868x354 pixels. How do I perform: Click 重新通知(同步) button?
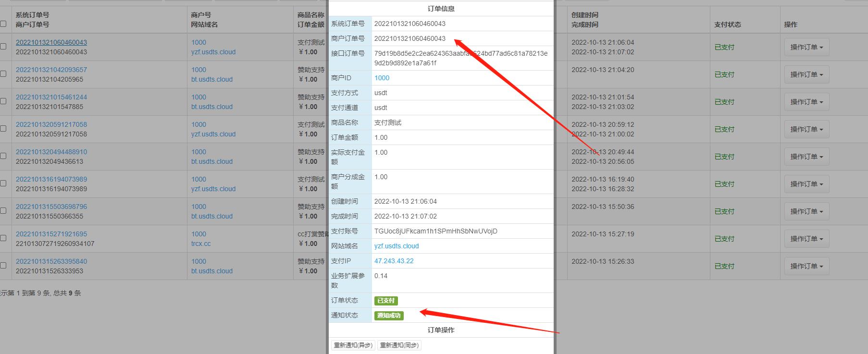pyautogui.click(x=399, y=345)
